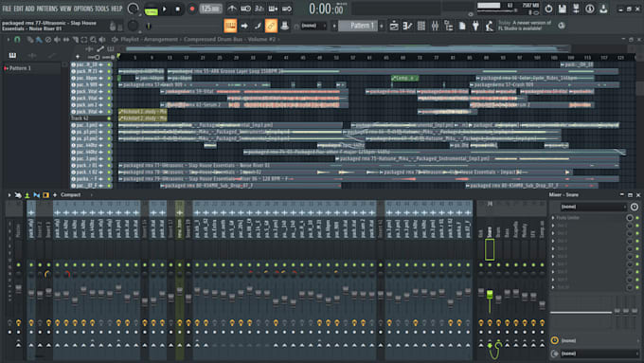Open the ADD menu

pyautogui.click(x=30, y=9)
